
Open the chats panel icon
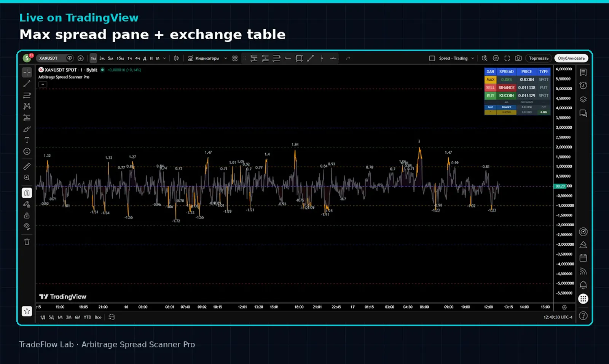[583, 113]
